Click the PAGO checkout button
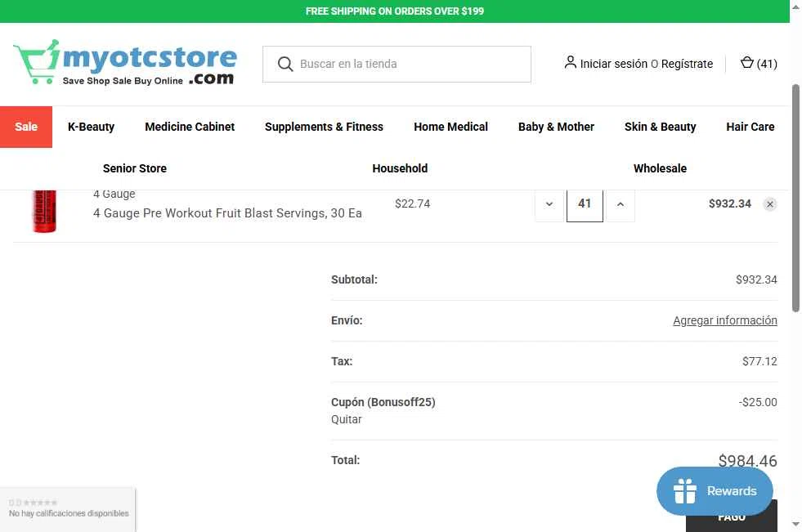 [x=732, y=517]
